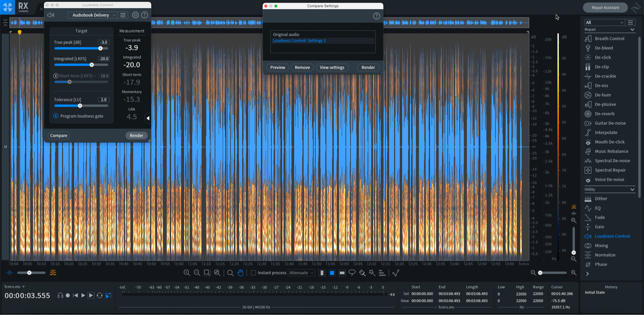The image size is (644, 315).
Task: Click the Integrated LKFS slider handle
Action: [92, 65]
